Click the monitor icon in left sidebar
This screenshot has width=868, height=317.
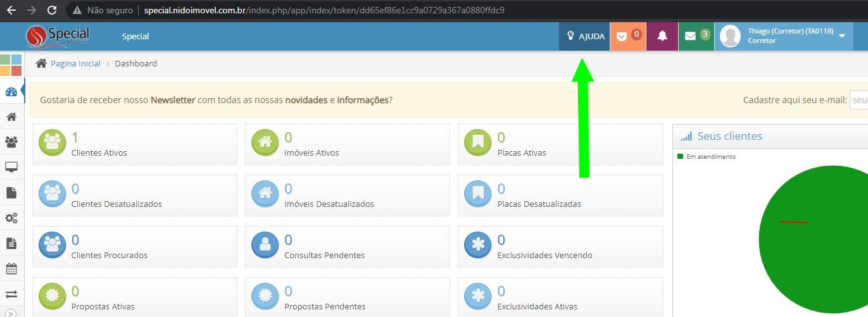11,168
